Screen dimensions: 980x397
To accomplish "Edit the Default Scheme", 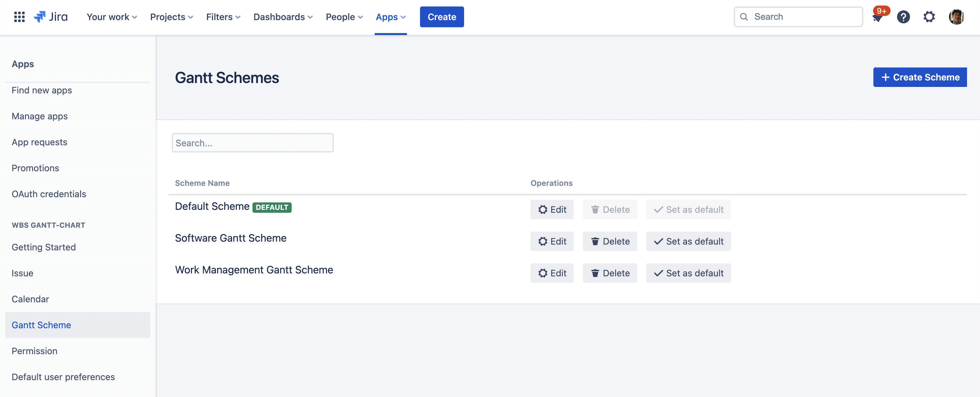I will 552,209.
